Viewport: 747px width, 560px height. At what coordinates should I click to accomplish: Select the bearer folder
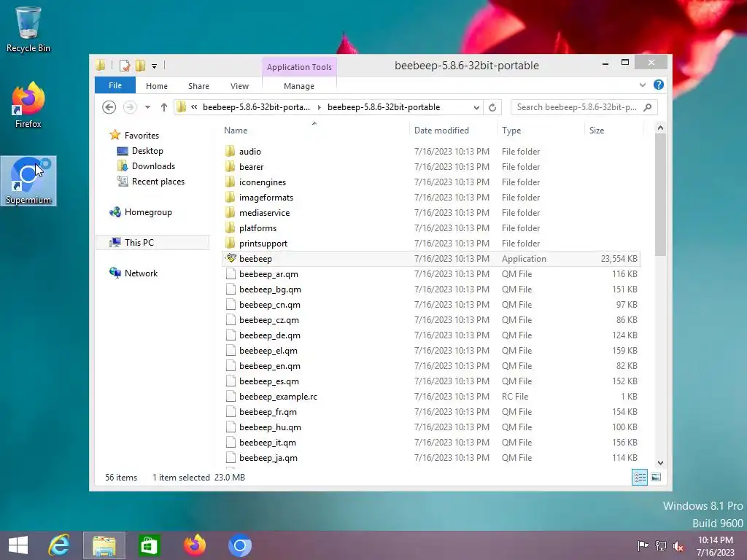[x=251, y=167]
